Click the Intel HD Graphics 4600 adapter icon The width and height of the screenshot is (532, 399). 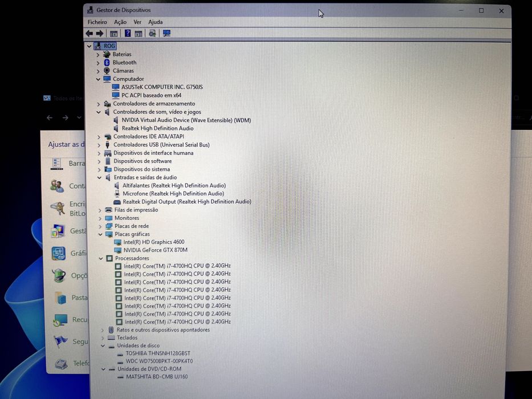click(117, 242)
